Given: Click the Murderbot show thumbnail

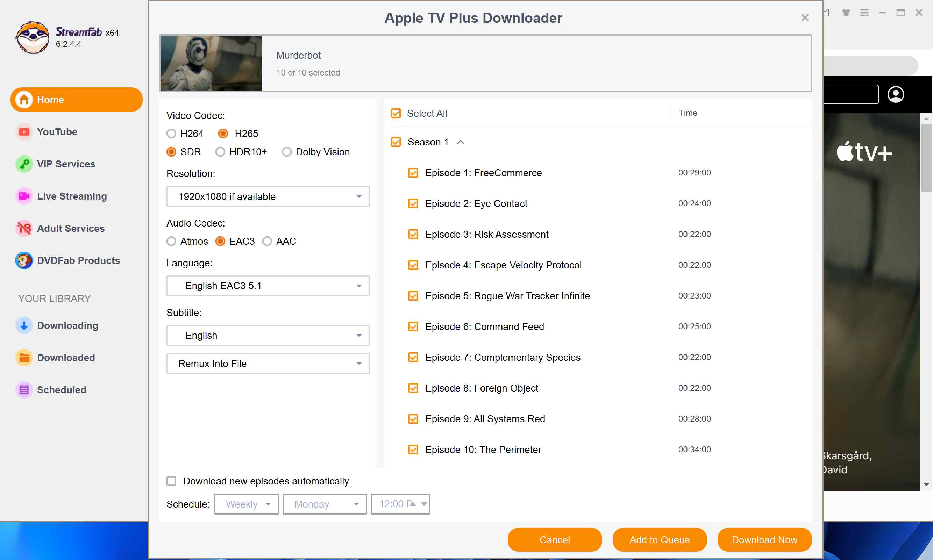Looking at the screenshot, I should [210, 63].
